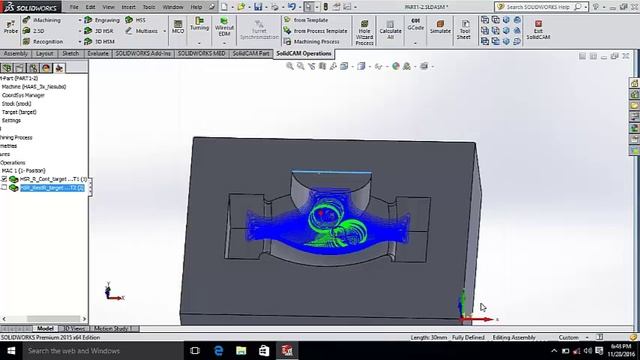Open the Save icon dropdown arrow

pyautogui.click(x=266, y=7)
